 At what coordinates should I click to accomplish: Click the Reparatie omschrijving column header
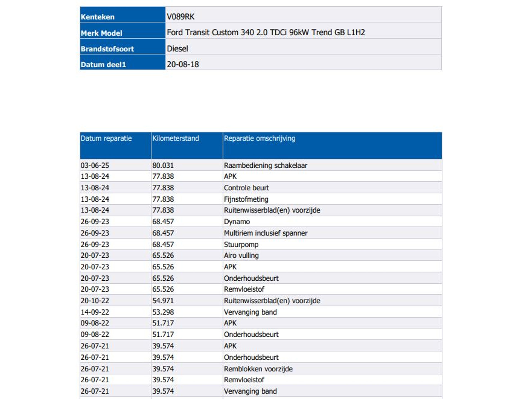[259, 139]
